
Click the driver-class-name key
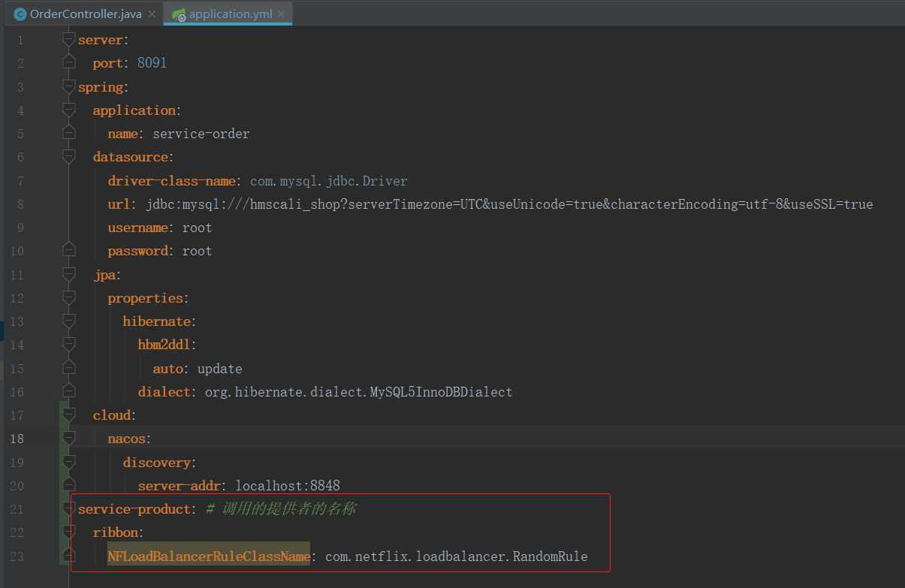[x=171, y=181]
